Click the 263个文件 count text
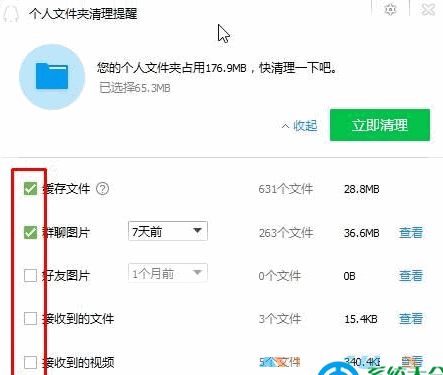443x375 pixels. coord(286,232)
